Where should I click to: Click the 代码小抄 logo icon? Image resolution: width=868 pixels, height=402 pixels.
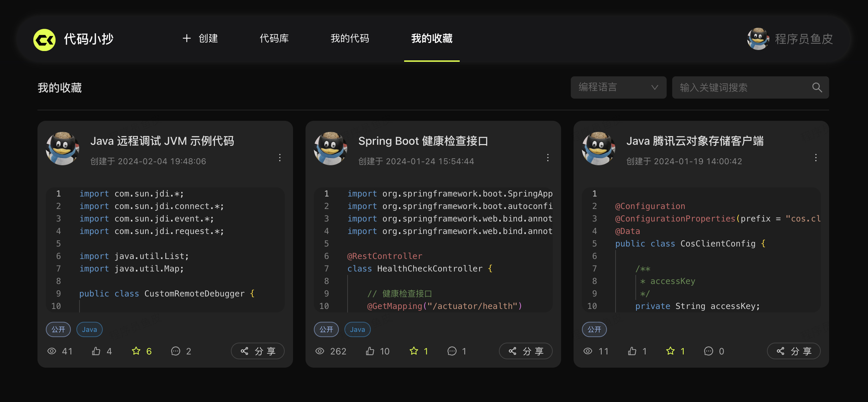(44, 40)
